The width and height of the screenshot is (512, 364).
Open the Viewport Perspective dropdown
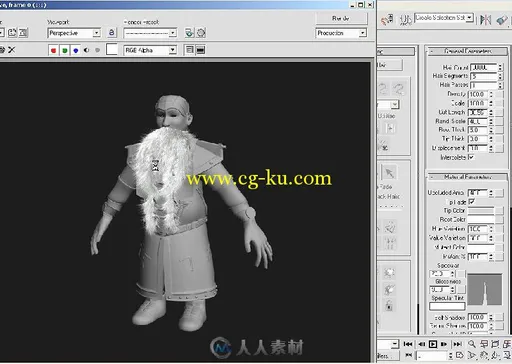pos(74,33)
